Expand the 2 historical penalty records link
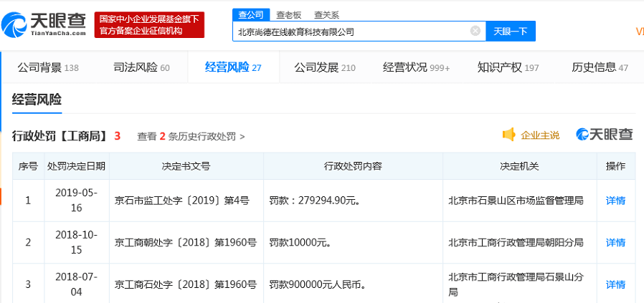The height and width of the screenshot is (303, 644). tap(191, 136)
